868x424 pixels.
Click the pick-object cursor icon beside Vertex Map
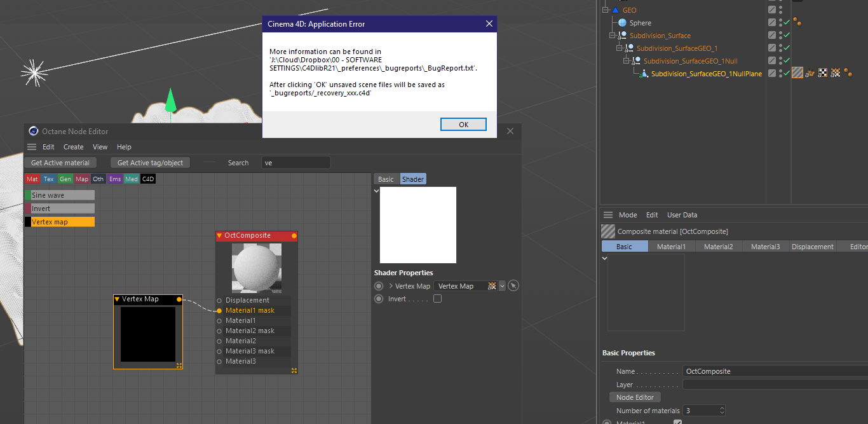[513, 286]
